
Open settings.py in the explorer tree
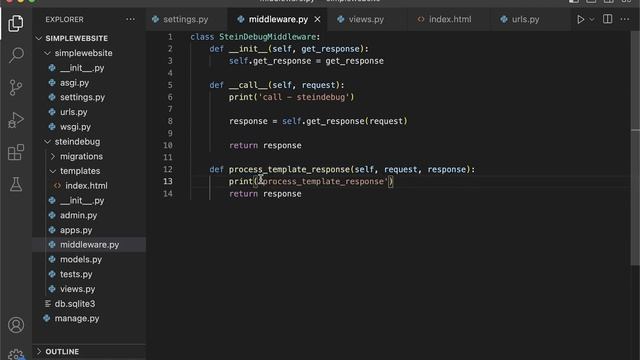click(82, 98)
